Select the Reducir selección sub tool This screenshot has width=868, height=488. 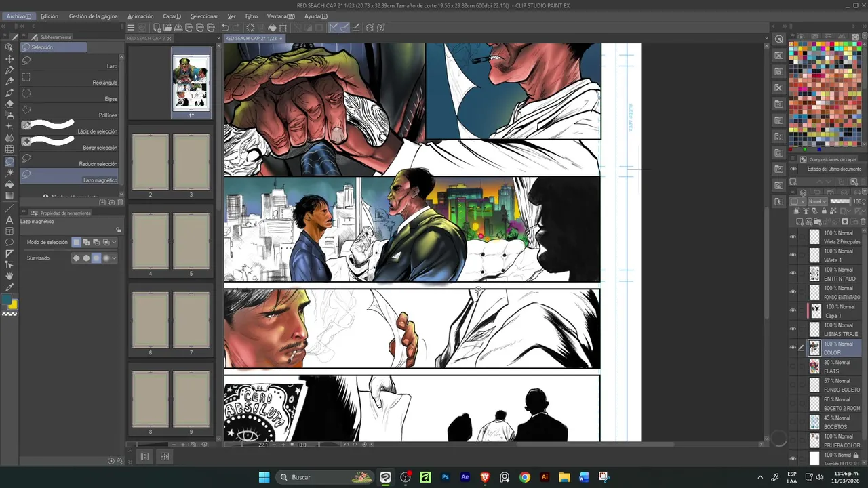(70, 159)
